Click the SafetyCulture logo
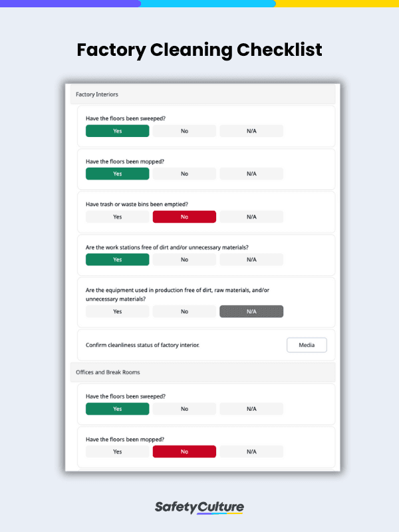This screenshot has height=532, width=399. [x=199, y=506]
